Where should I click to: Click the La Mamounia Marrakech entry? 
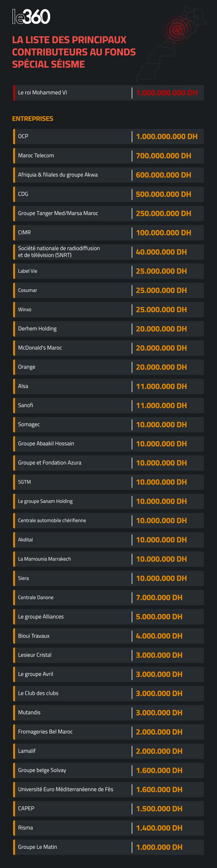pyautogui.click(x=44, y=559)
